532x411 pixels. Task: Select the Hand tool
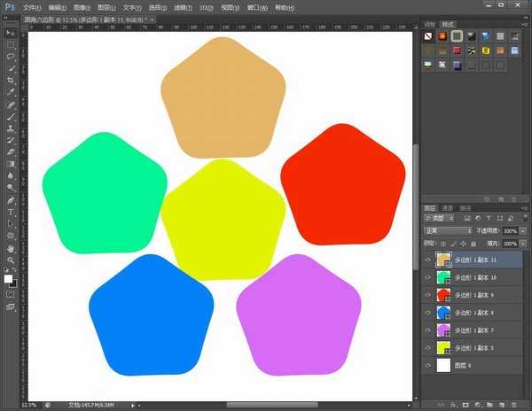click(11, 248)
